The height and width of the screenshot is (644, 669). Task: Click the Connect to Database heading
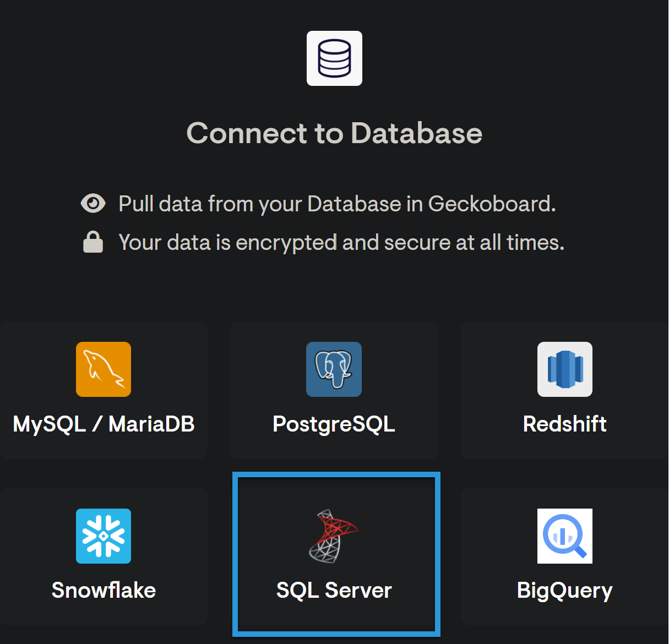(x=334, y=133)
